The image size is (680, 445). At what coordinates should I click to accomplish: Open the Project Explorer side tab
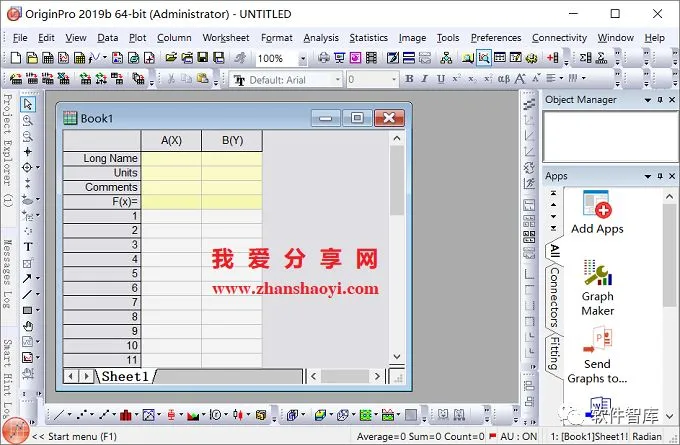[8, 150]
